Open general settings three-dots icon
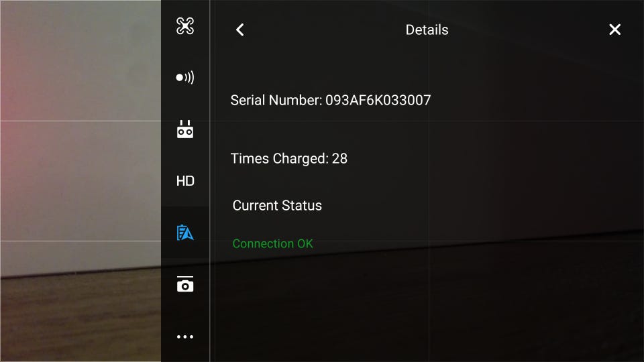This screenshot has width=644, height=362. click(x=185, y=337)
